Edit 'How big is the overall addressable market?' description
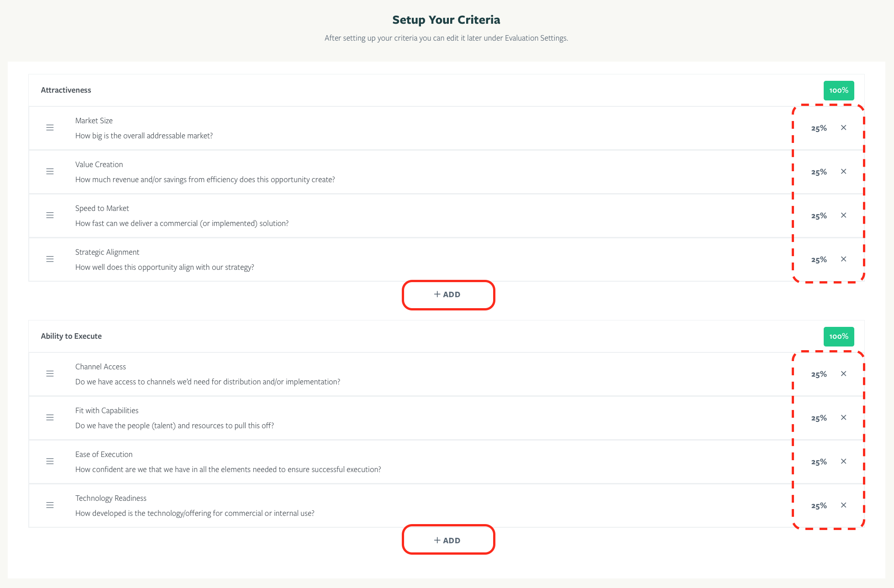894x588 pixels. [x=144, y=136]
